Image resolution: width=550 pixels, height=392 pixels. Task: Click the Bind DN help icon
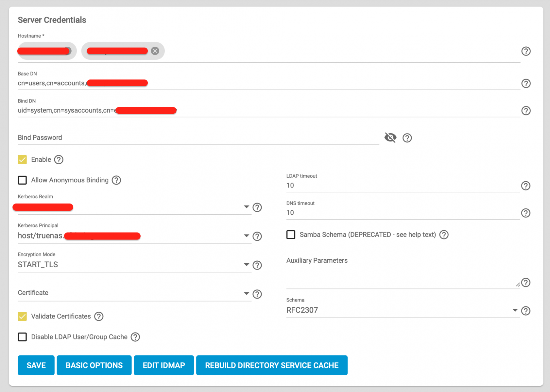tap(526, 111)
